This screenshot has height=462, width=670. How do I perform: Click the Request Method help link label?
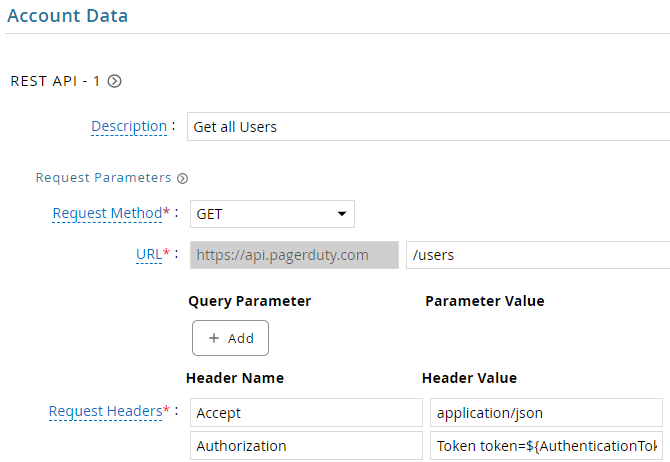click(x=107, y=213)
